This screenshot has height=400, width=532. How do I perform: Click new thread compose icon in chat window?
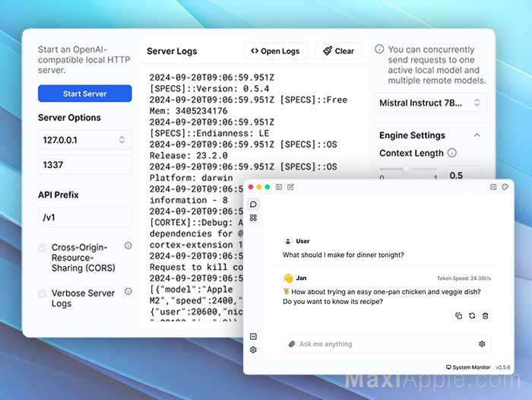click(x=290, y=187)
